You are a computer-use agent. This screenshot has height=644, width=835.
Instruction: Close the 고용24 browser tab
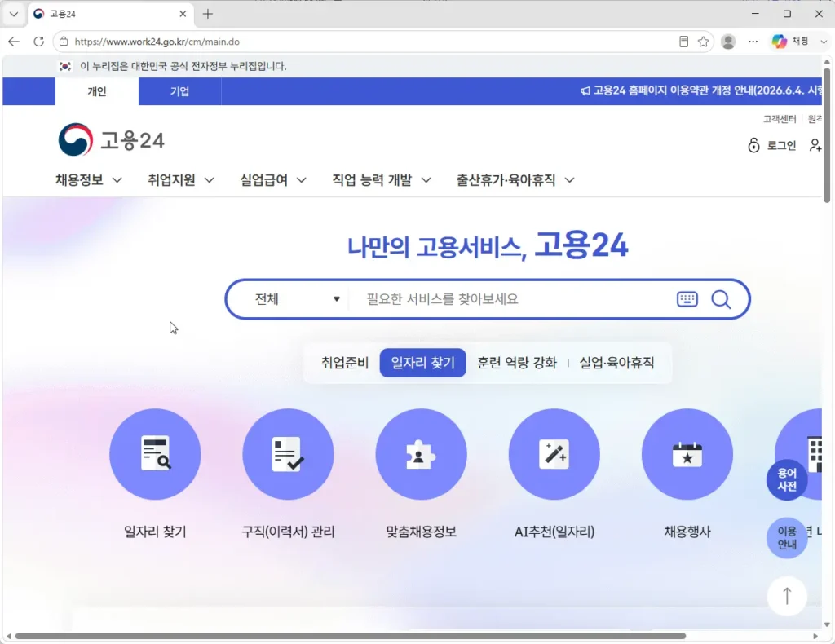click(x=183, y=14)
